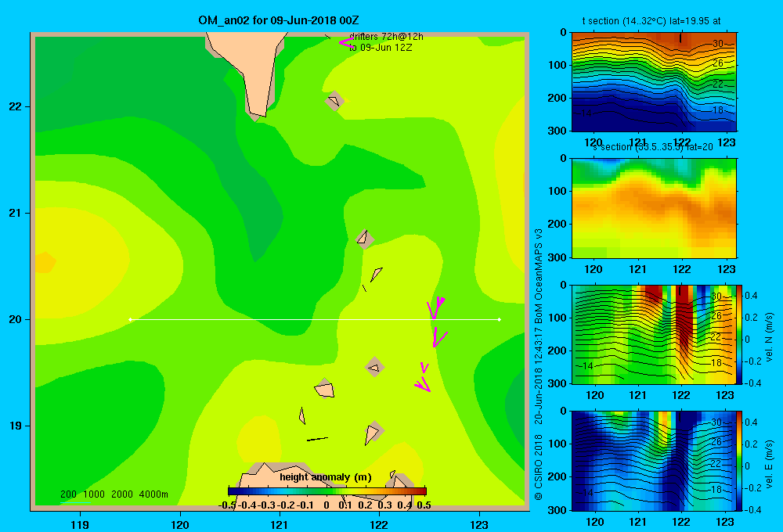Screen dimensions: 783x532
Task: Open the temperature section plot
Action: [654, 81]
